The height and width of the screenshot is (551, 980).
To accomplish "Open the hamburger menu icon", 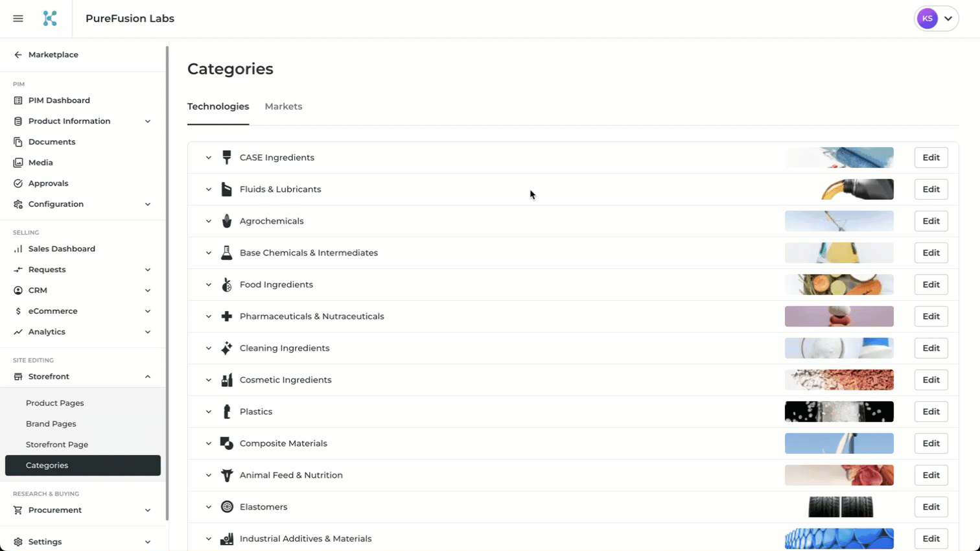I will tap(18, 19).
